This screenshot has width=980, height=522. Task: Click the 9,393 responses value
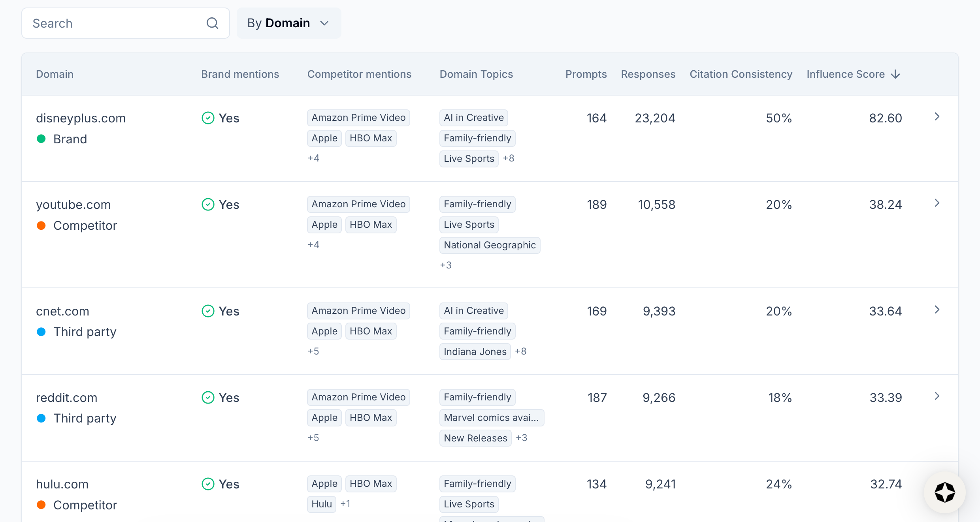[x=659, y=311]
